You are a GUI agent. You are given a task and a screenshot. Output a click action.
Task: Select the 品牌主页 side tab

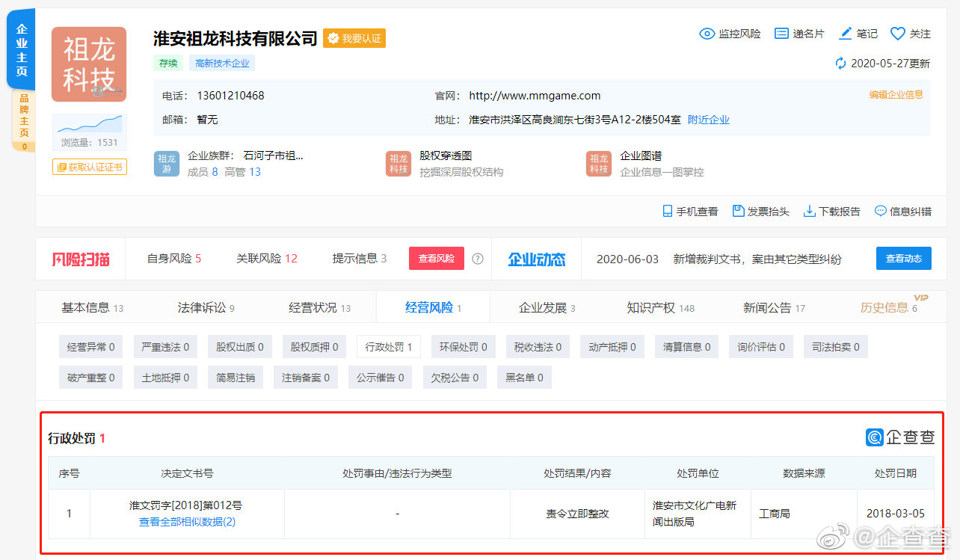coord(23,120)
